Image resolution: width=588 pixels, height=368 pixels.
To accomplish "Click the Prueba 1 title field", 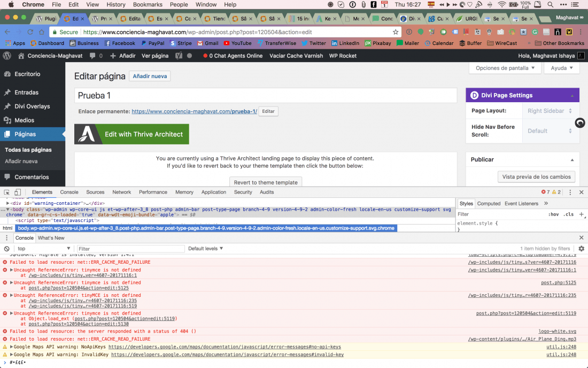I will [266, 96].
